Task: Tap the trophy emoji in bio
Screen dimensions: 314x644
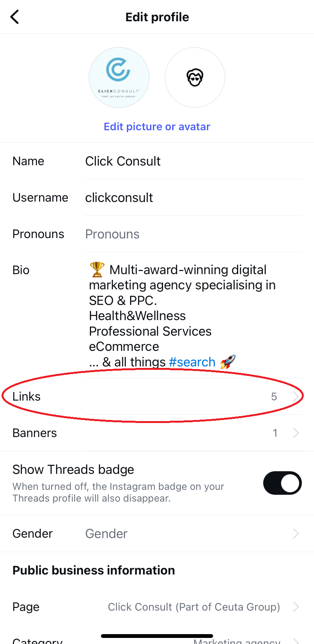Action: pyautogui.click(x=97, y=270)
